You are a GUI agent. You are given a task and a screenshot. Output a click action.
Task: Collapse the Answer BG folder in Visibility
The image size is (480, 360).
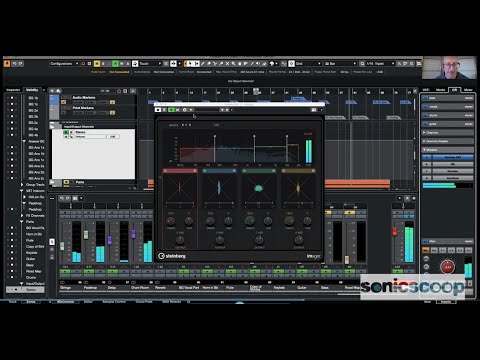point(24,141)
